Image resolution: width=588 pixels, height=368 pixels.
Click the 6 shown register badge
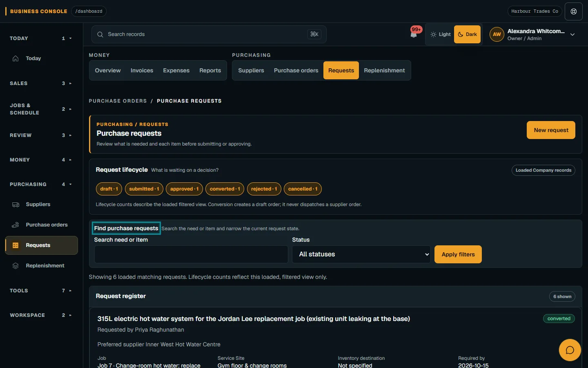562,296
